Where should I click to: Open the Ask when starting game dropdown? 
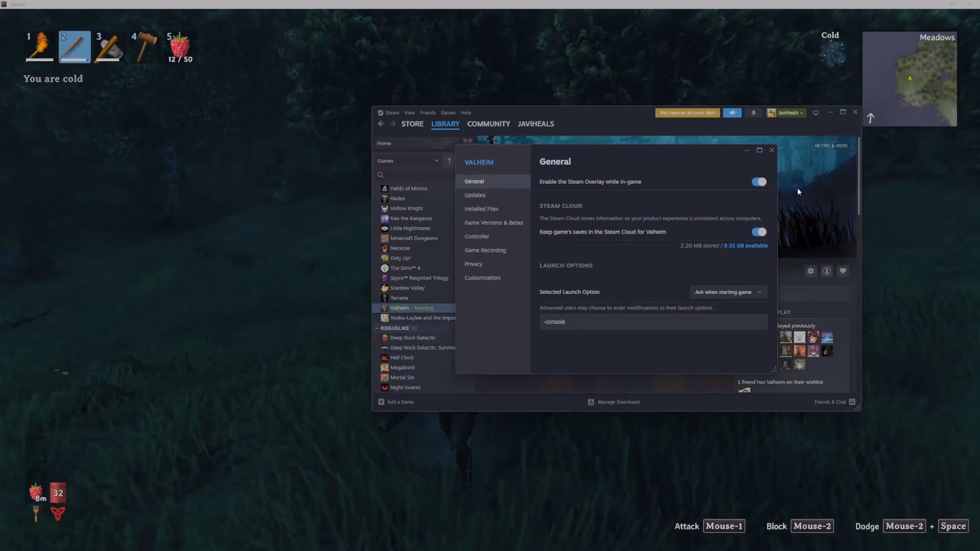(728, 292)
